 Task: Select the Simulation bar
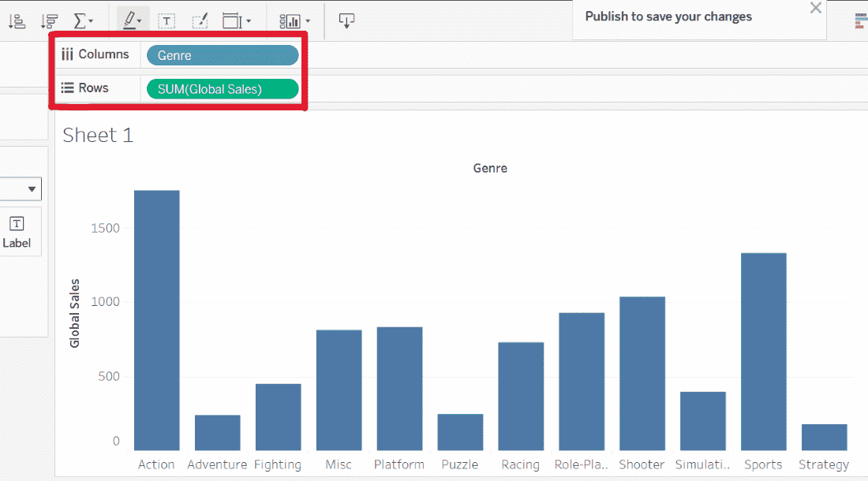[x=703, y=421]
